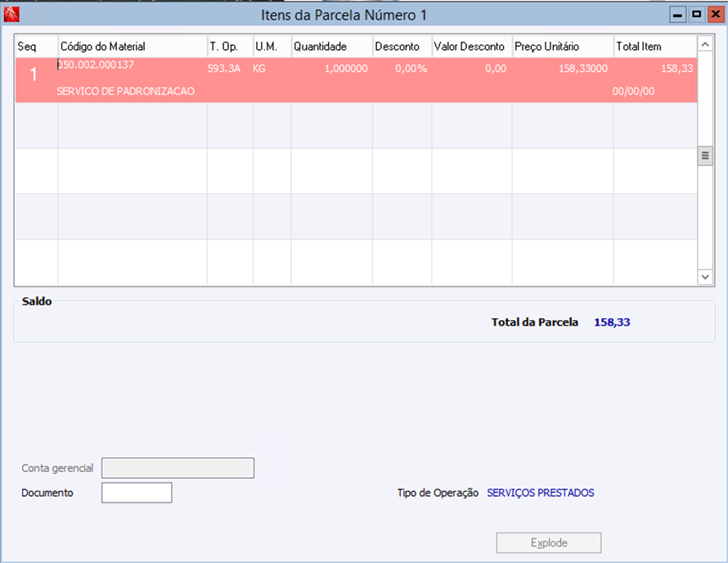Click operation type 593.3A cell

[x=224, y=69]
